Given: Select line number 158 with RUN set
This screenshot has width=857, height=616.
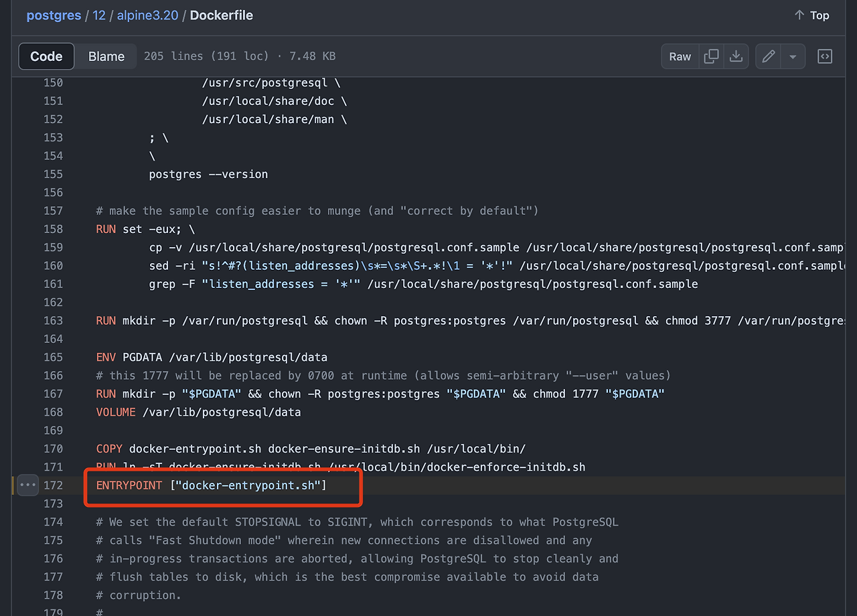Looking at the screenshot, I should pos(53,229).
